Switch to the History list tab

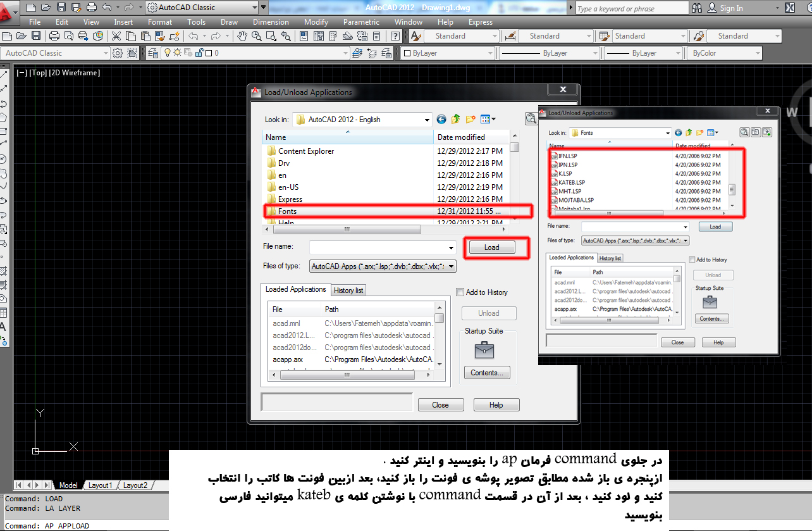tap(348, 290)
